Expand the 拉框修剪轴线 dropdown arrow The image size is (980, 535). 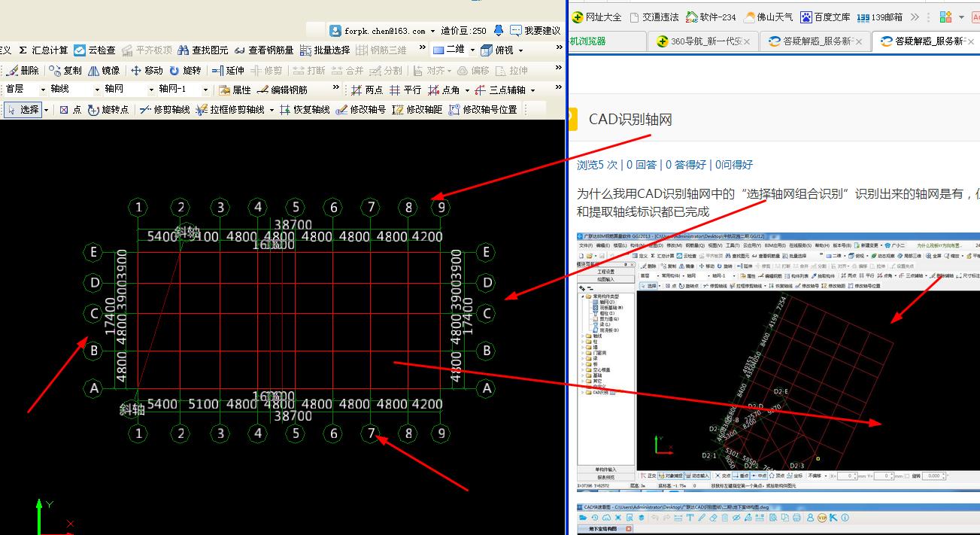point(271,110)
